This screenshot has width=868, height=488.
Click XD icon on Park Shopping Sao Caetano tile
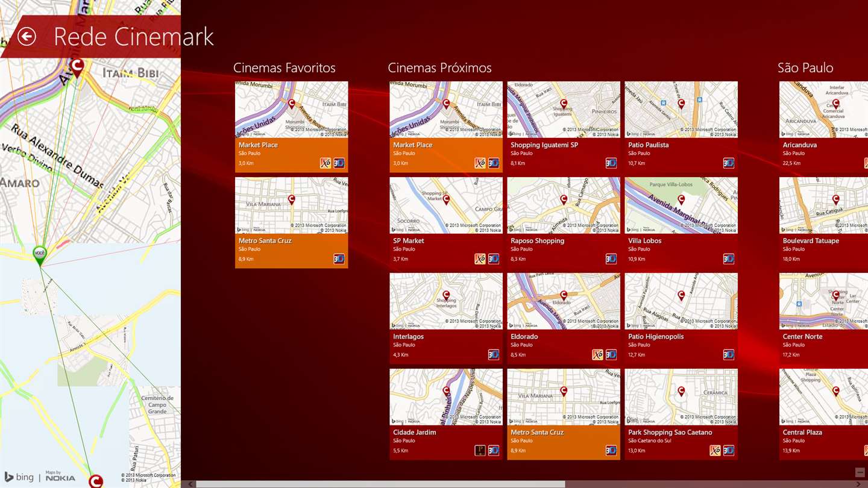[715, 451]
